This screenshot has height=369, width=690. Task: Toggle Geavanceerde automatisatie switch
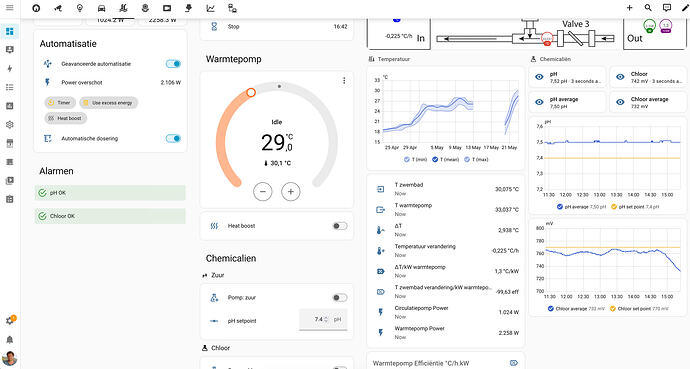coord(173,64)
